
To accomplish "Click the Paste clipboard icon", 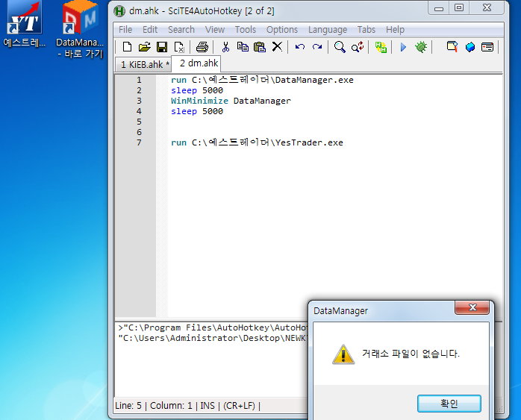I will (x=259, y=47).
